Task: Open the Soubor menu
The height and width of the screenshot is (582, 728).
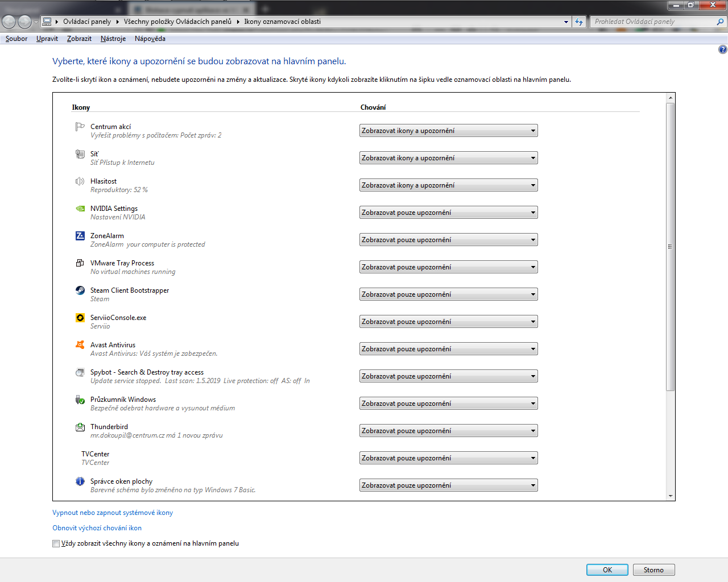Action: [x=16, y=39]
